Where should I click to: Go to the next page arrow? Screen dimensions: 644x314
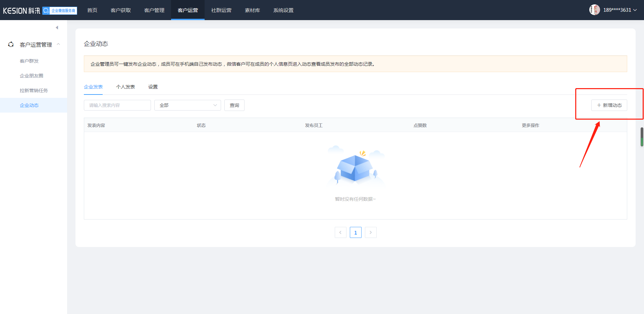click(371, 233)
